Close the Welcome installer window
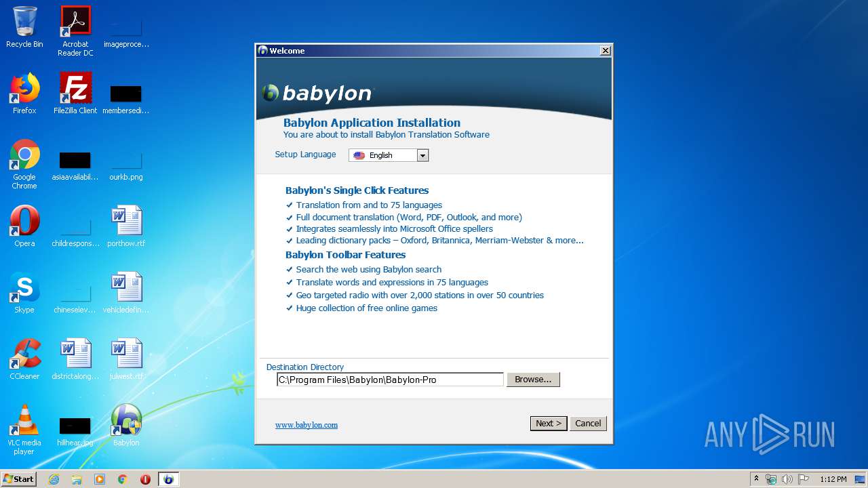This screenshot has height=488, width=868. pyautogui.click(x=606, y=51)
